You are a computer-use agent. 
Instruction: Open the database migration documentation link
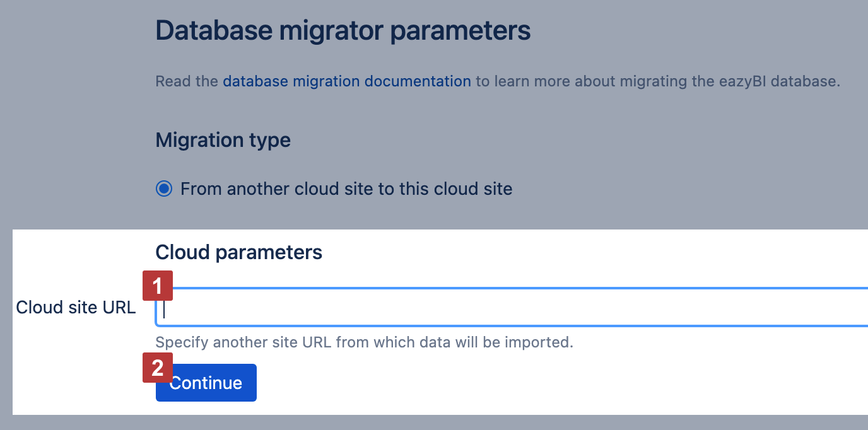pos(346,81)
